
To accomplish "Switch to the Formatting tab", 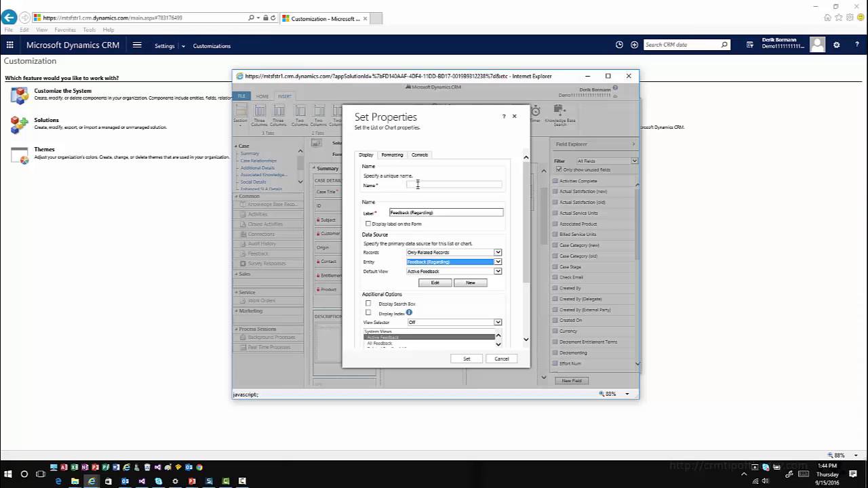I will pos(392,155).
